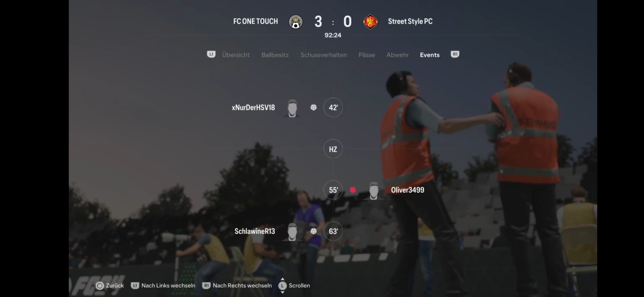Click the red card icon at 55'
644x297 pixels.
tap(353, 190)
